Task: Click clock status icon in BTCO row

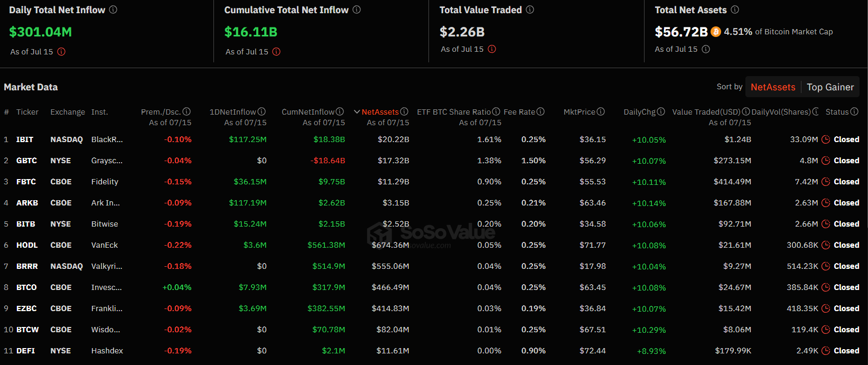Action: pyautogui.click(x=826, y=287)
